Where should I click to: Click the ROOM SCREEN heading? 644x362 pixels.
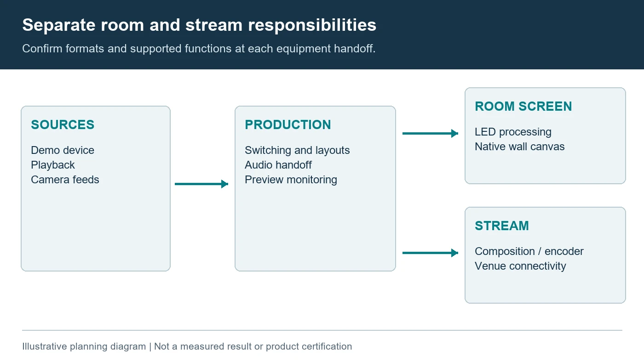pos(523,106)
